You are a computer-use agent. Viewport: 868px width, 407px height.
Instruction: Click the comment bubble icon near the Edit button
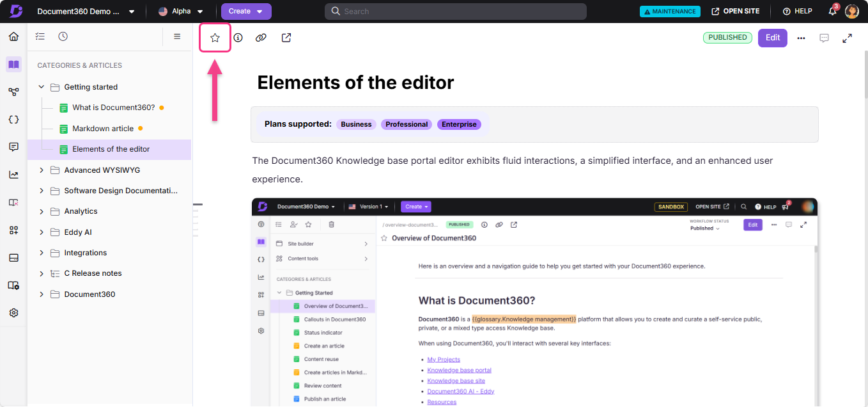[x=825, y=38]
